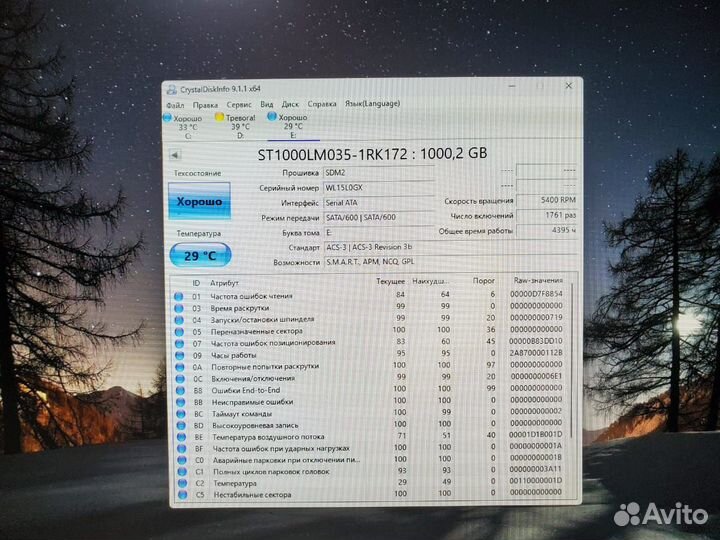Click the transfer mode field SATA/600
This screenshot has height=540, width=720.
[x=378, y=217]
